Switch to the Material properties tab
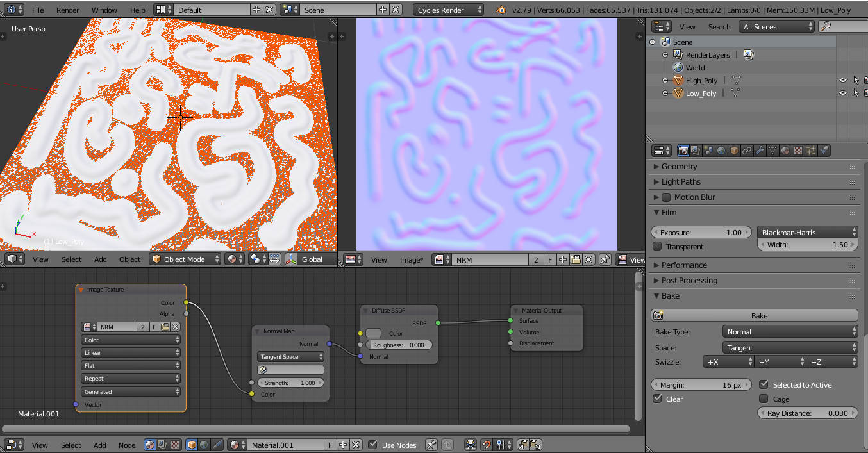 point(785,150)
